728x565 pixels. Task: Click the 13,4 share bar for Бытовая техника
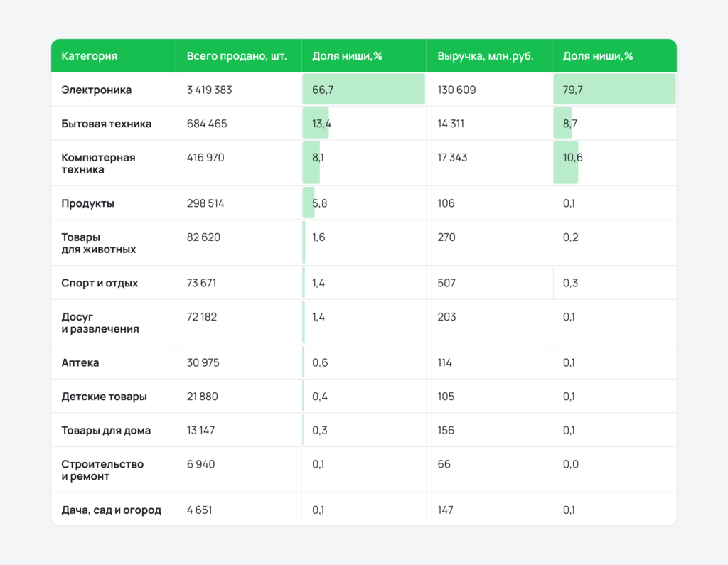[316, 124]
